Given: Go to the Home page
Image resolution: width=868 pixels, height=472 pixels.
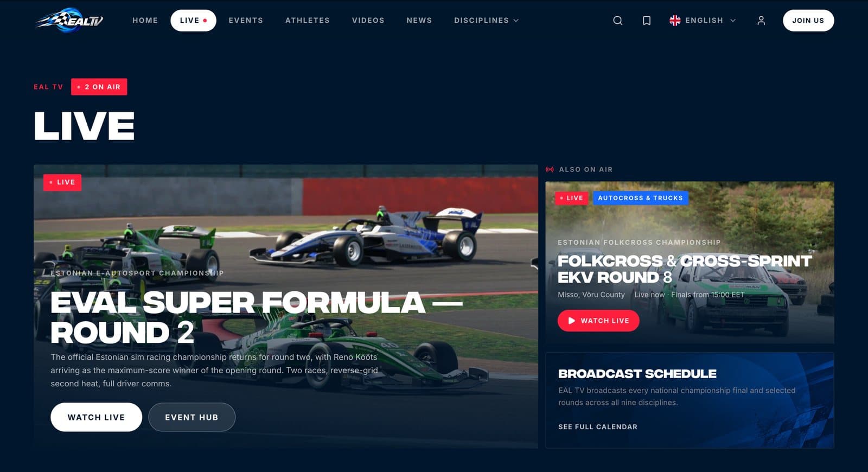Looking at the screenshot, I should click(x=145, y=21).
